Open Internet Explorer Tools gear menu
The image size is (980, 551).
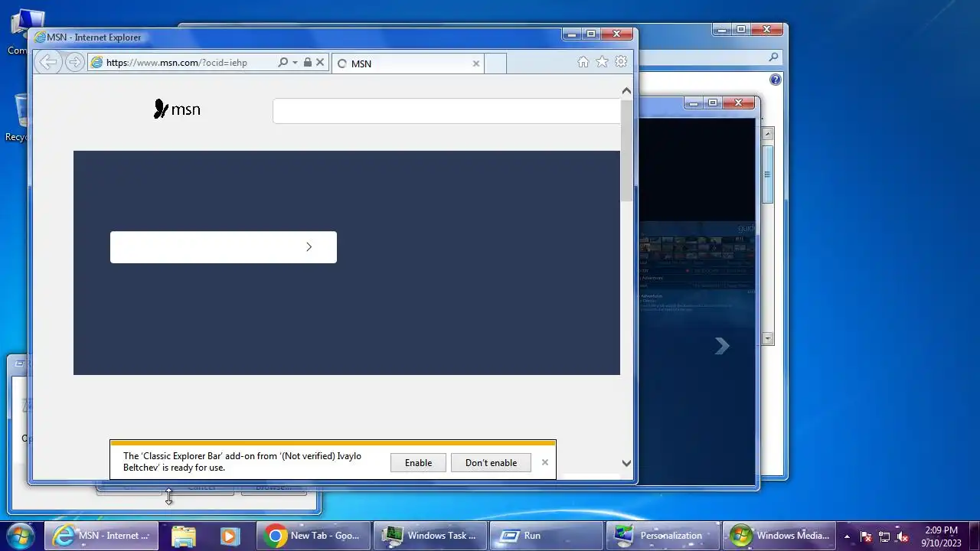coord(621,62)
